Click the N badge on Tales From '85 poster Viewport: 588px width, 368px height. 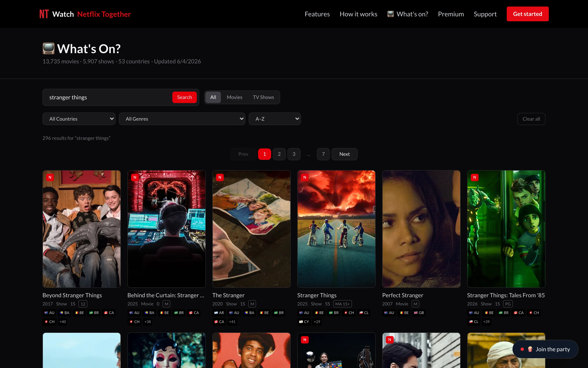point(474,177)
